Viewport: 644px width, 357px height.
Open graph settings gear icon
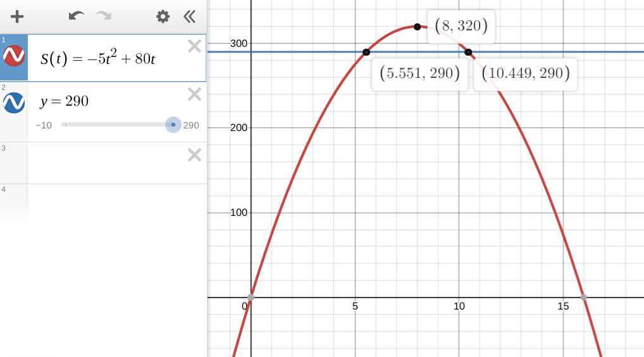click(163, 16)
